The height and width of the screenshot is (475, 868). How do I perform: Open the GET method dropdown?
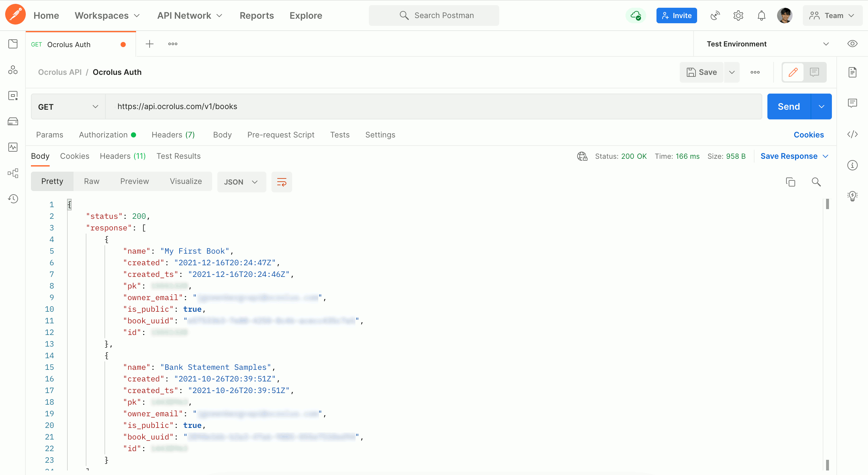[68, 106]
